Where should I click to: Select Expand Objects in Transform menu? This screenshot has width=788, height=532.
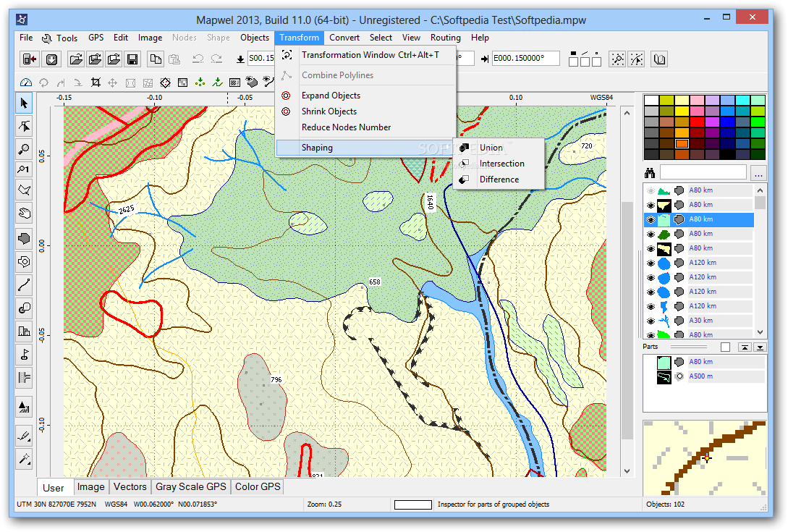tap(365, 96)
